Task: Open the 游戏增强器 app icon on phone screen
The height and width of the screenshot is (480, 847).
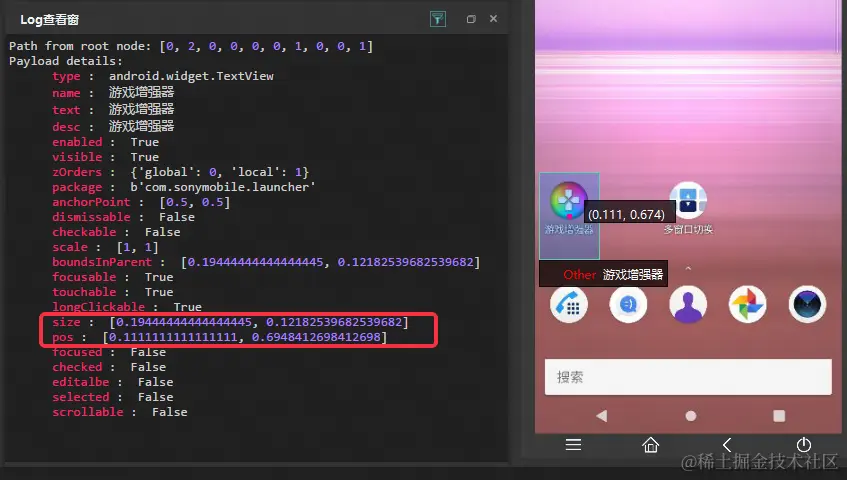Action: coord(568,200)
